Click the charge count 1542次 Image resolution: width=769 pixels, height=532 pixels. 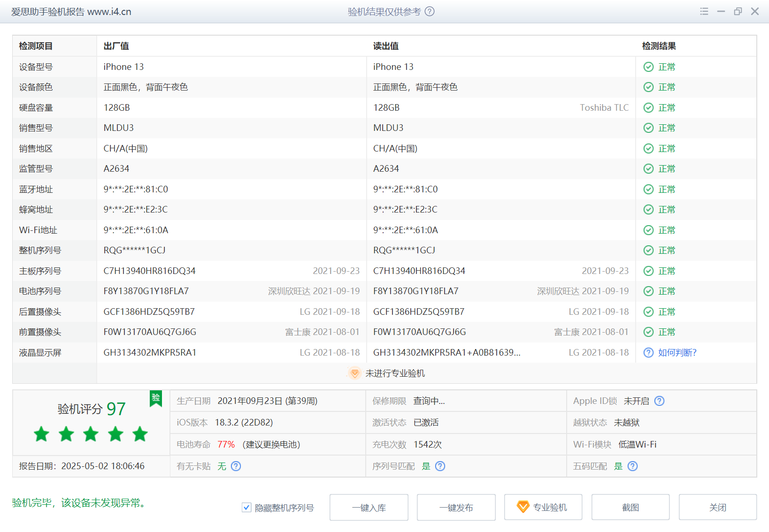[427, 445]
